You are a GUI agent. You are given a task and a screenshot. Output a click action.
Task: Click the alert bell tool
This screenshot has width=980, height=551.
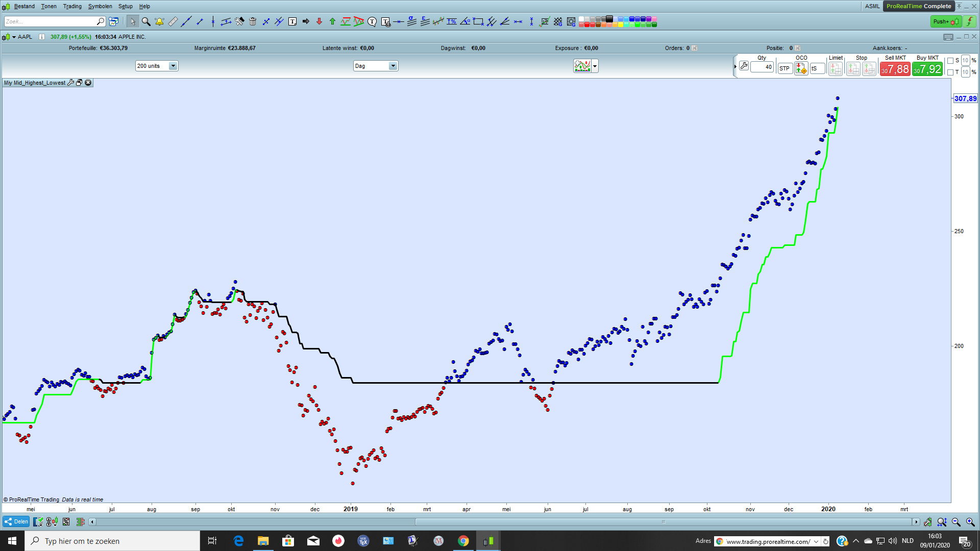159,21
